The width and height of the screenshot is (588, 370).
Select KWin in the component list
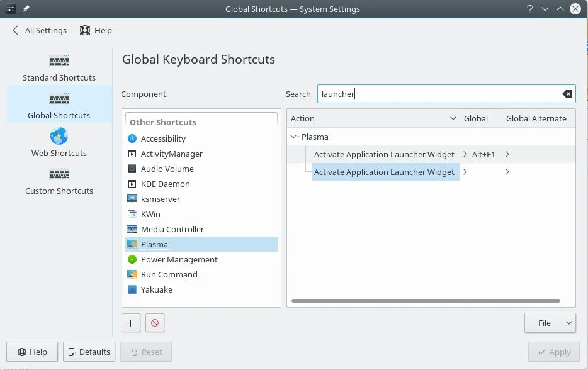[x=150, y=214]
